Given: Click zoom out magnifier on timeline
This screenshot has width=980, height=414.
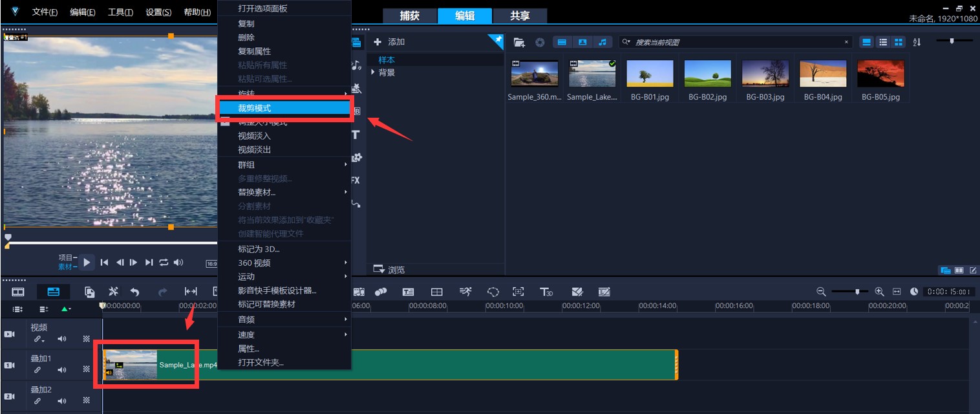Looking at the screenshot, I should tap(821, 292).
